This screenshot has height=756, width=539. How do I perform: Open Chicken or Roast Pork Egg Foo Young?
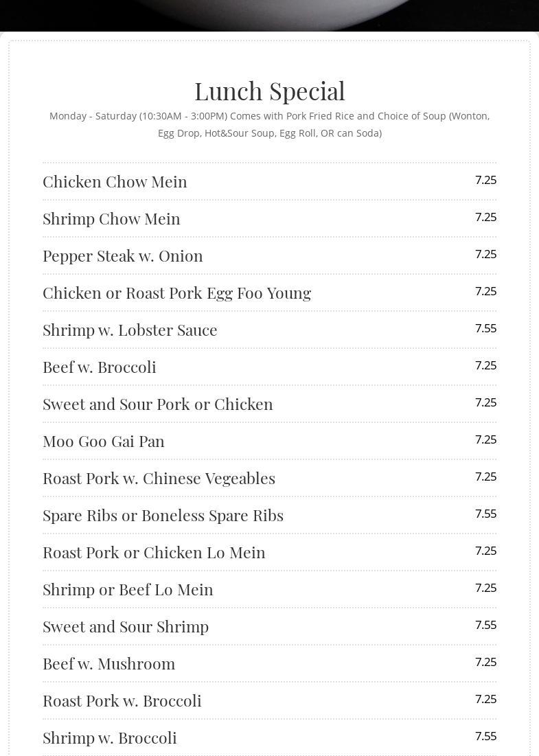[x=176, y=293]
